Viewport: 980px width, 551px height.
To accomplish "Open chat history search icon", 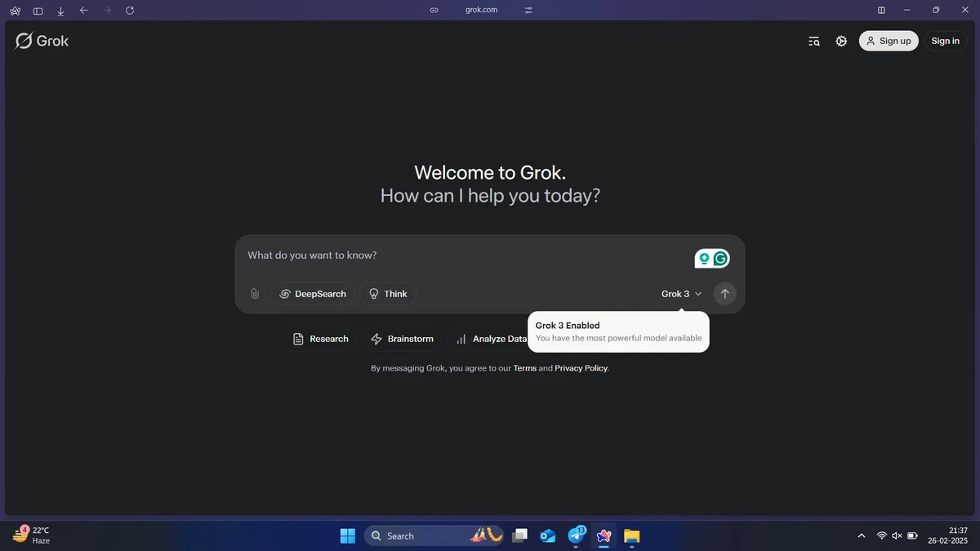I will click(814, 41).
